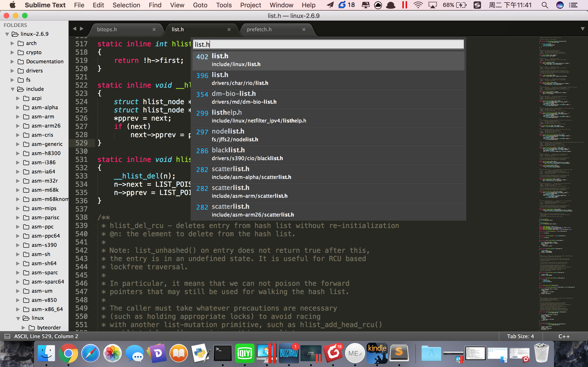Image resolution: width=588 pixels, height=367 pixels.
Task: Close the prefetch.h tab
Action: (304, 29)
